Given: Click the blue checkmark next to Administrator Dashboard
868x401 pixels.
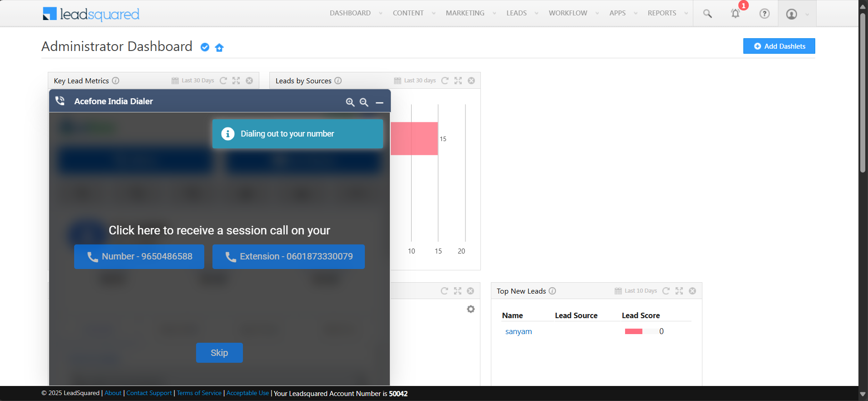Looking at the screenshot, I should click(205, 47).
